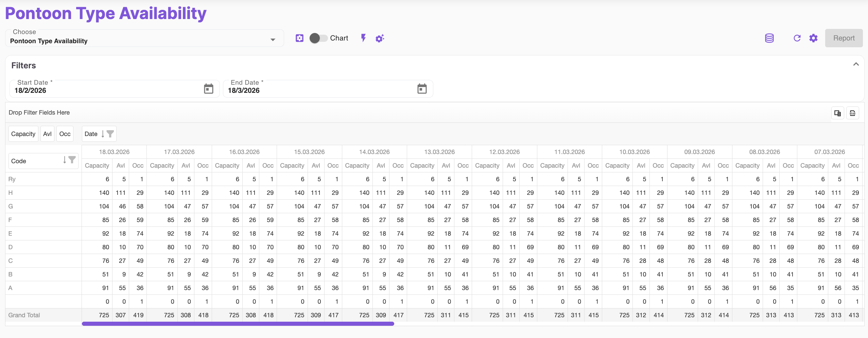This screenshot has height=338, width=868.
Task: Open the Code field filter funnel
Action: (72, 160)
